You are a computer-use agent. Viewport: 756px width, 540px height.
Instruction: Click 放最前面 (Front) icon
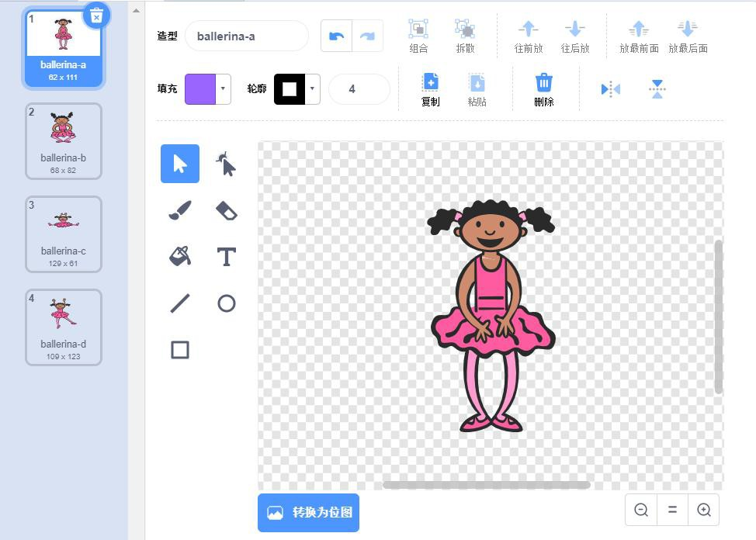coord(639,29)
